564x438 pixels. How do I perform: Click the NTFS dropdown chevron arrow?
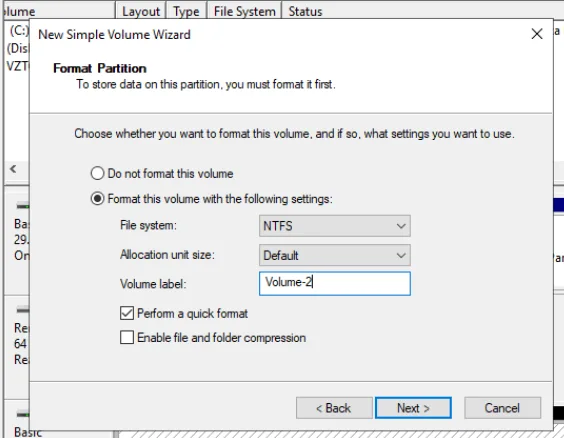coord(401,226)
